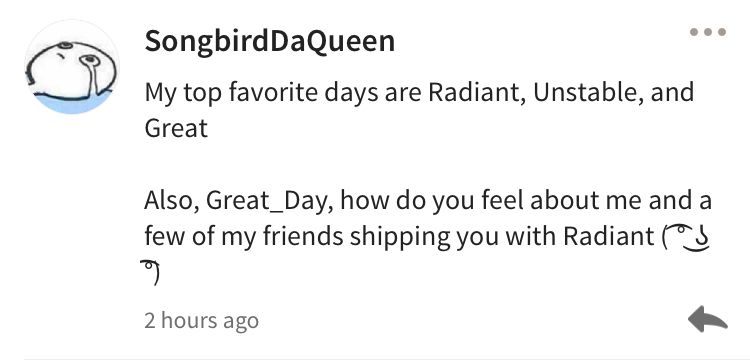Visit the SongbirdDaQueen username link

[270, 42]
